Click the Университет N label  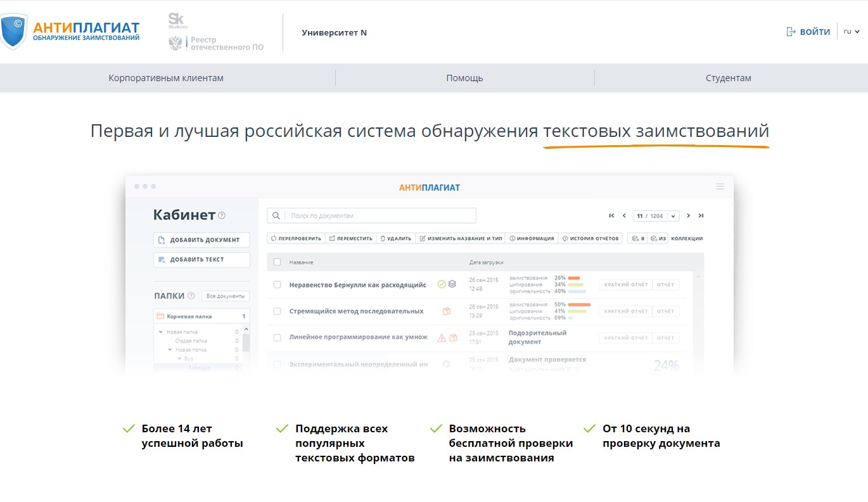335,32
